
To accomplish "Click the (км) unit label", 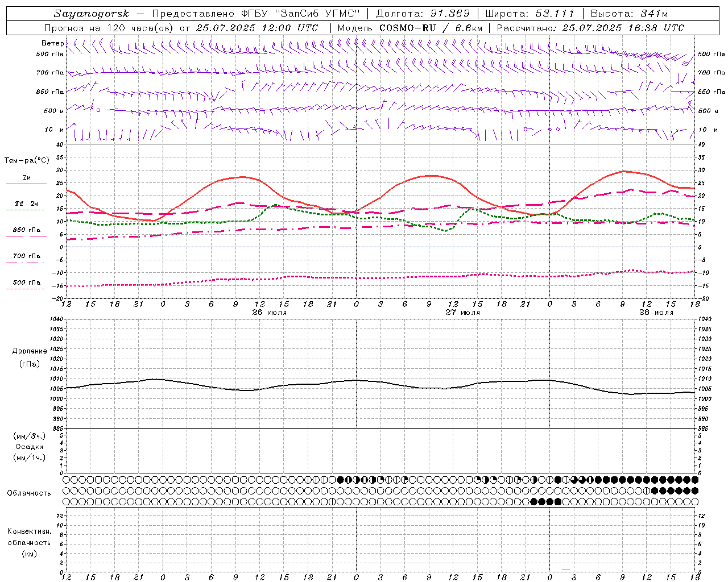I will click(x=30, y=554).
